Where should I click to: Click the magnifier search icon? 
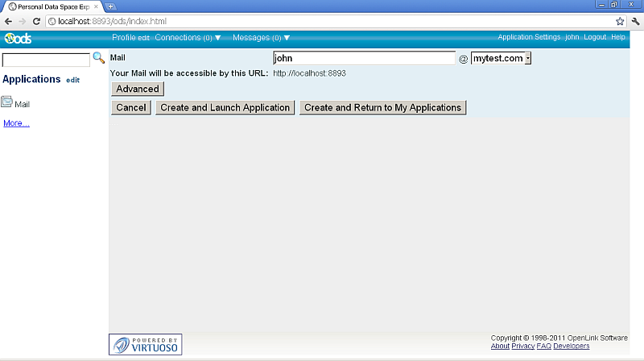99,58
